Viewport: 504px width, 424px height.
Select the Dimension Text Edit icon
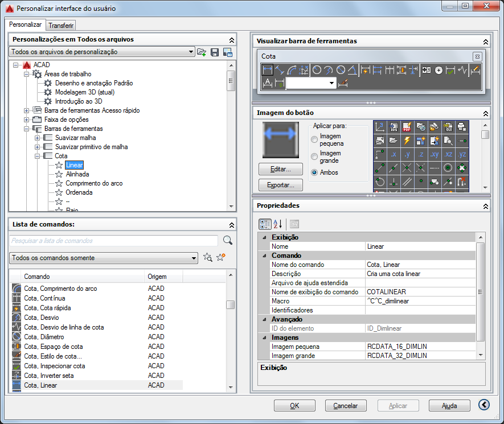pos(268,84)
